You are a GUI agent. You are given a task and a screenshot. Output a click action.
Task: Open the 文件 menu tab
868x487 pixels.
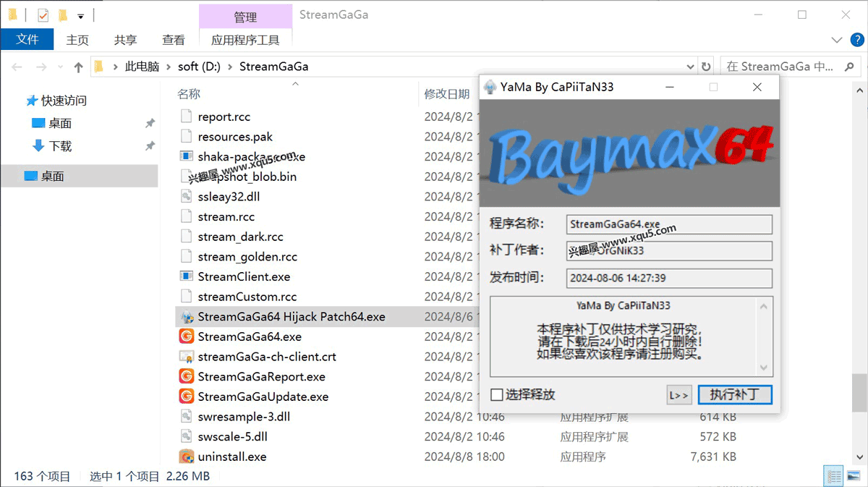(27, 40)
